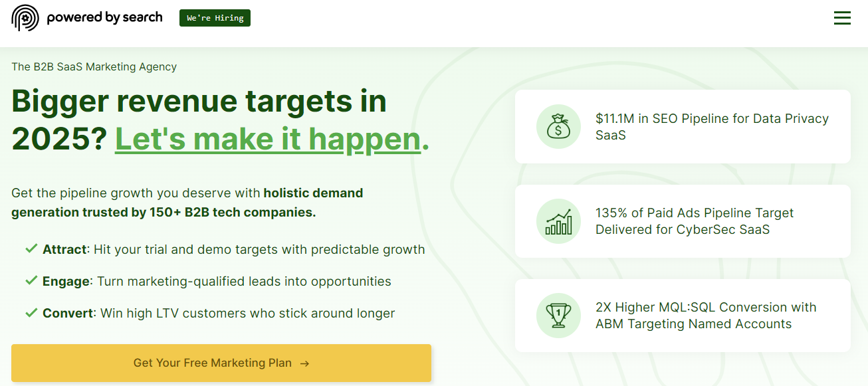Screen dimensions: 868x386
Task: Click the checkmark beside Convert
Action: coord(31,313)
